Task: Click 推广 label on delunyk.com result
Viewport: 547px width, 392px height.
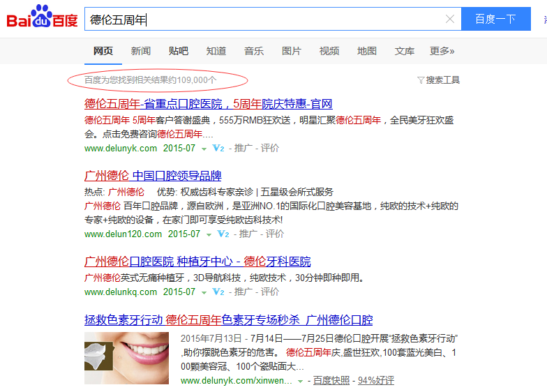Action: pyautogui.click(x=243, y=148)
